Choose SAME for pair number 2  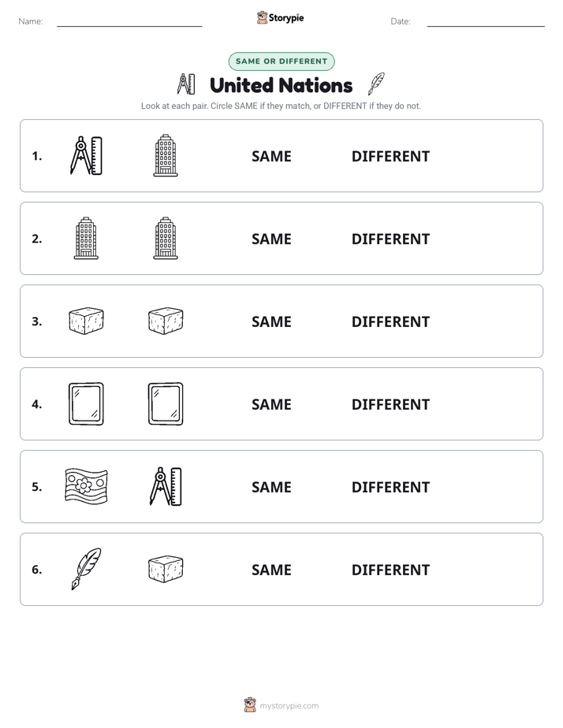coord(271,239)
